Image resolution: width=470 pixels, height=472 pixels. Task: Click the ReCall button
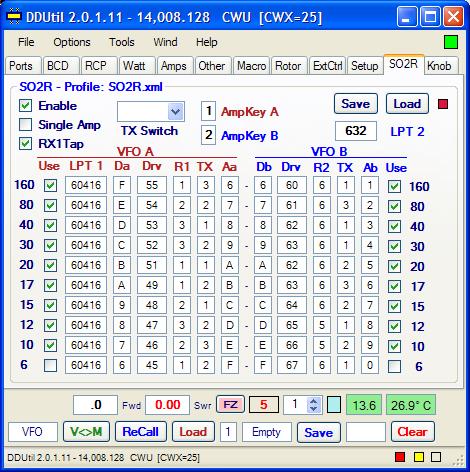tap(141, 432)
